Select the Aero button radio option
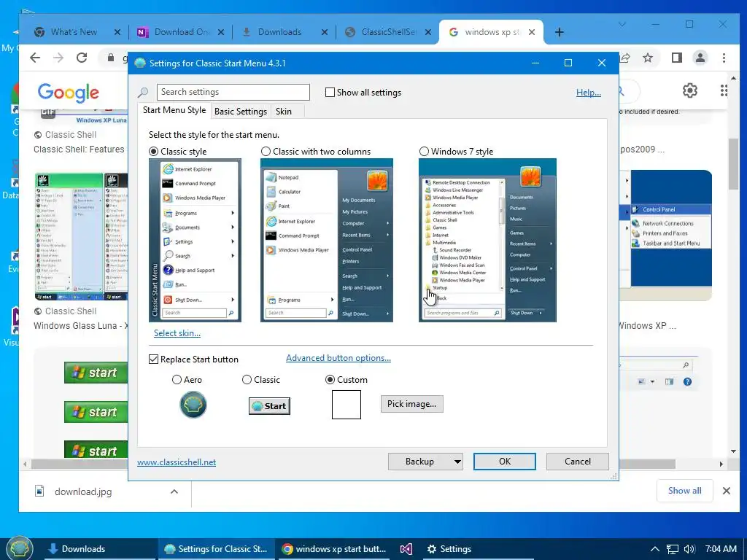Viewport: 747px width, 560px height. click(177, 379)
